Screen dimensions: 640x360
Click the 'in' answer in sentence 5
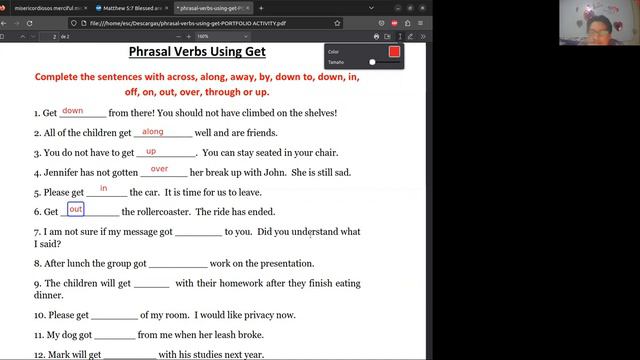click(104, 188)
